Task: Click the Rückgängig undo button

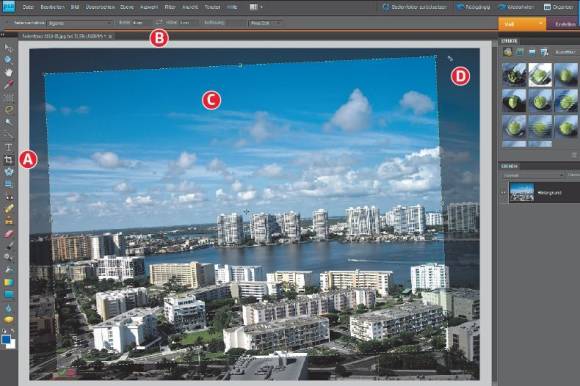Action: (473, 7)
